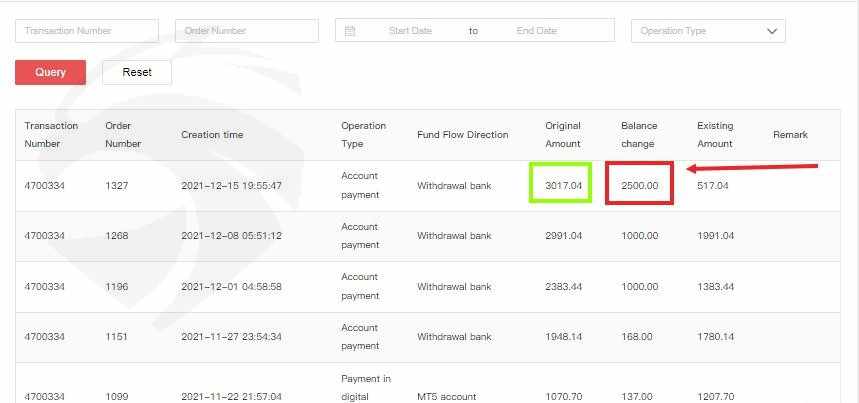Click Withdrawal bank in order 1327 row
859x403 pixels.
[x=454, y=186]
